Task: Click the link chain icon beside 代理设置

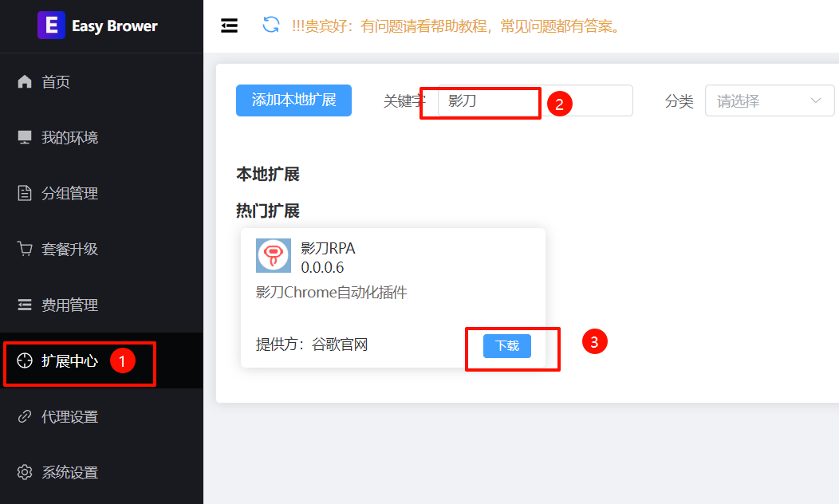Action: click(25, 416)
